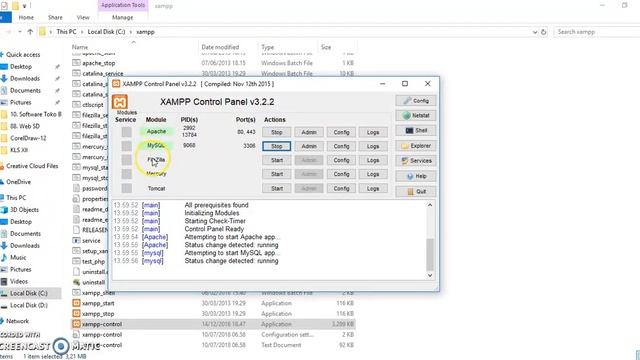Stop the Apache module
640x360 pixels.
[x=276, y=132]
